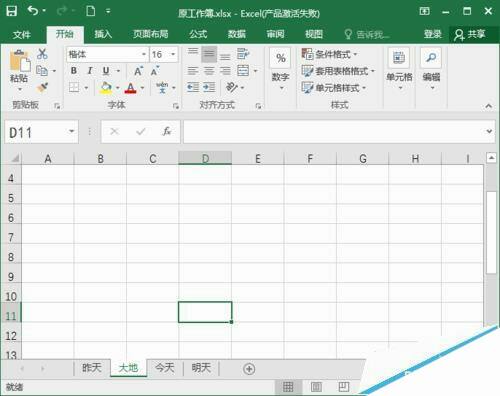The height and width of the screenshot is (396, 500).
Task: Decrease font size with small A icon
Action: [155, 71]
